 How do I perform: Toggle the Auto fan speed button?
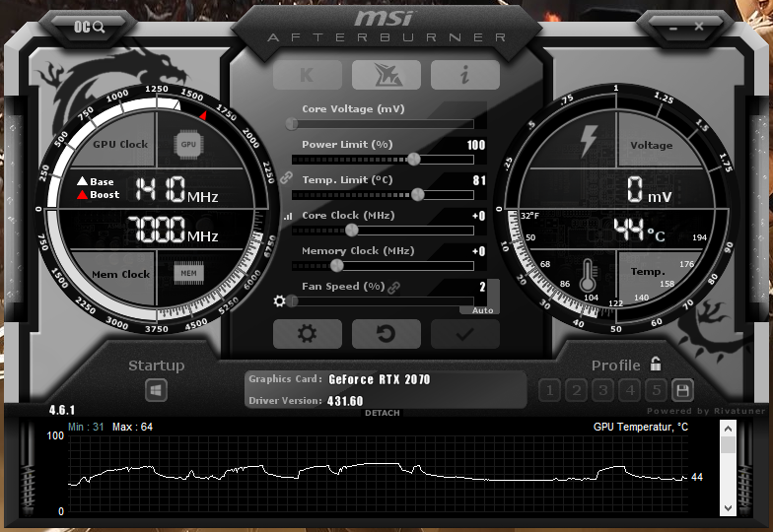pos(482,310)
